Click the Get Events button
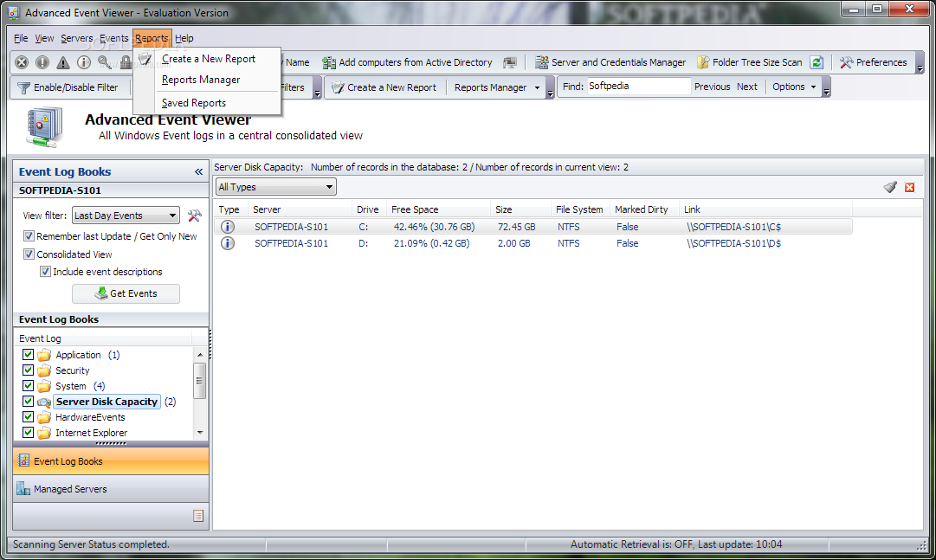 coord(126,293)
